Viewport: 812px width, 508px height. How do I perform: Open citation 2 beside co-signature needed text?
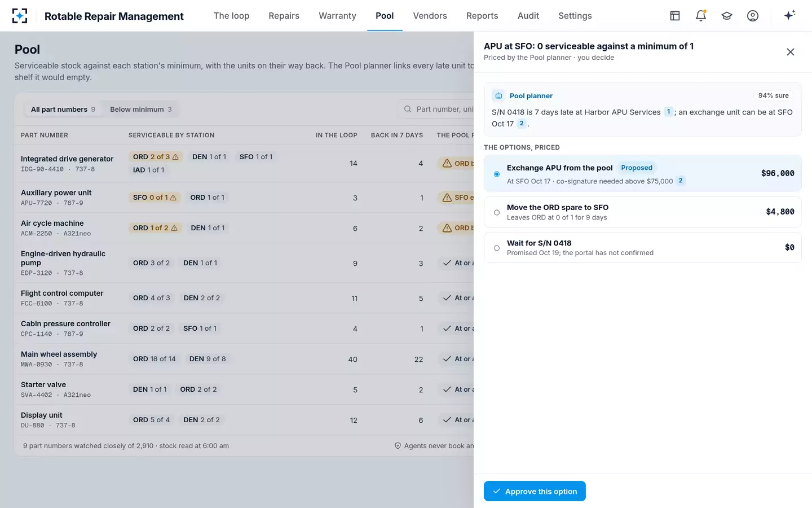tap(681, 181)
